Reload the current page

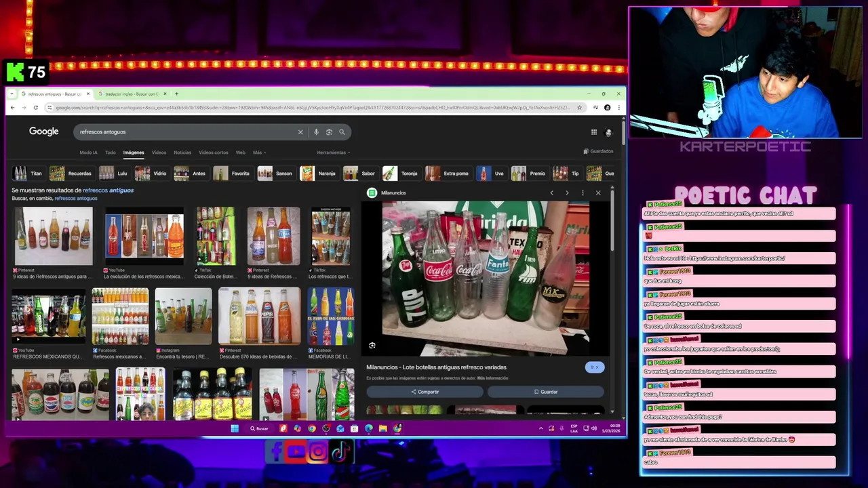(35, 107)
